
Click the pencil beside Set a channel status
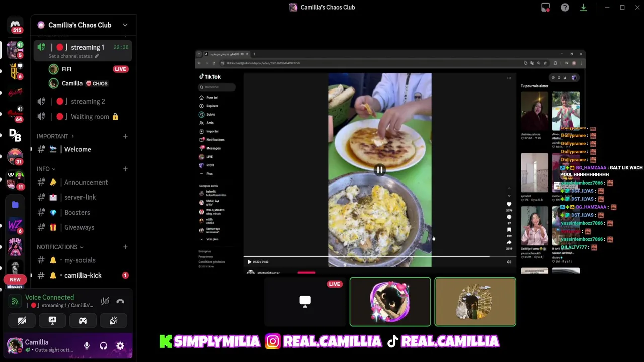pyautogui.click(x=97, y=56)
